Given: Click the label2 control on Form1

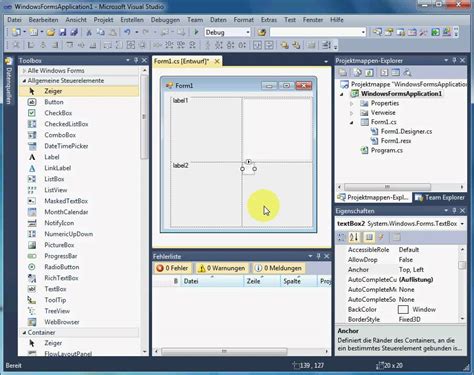Looking at the screenshot, I should pyautogui.click(x=180, y=166).
